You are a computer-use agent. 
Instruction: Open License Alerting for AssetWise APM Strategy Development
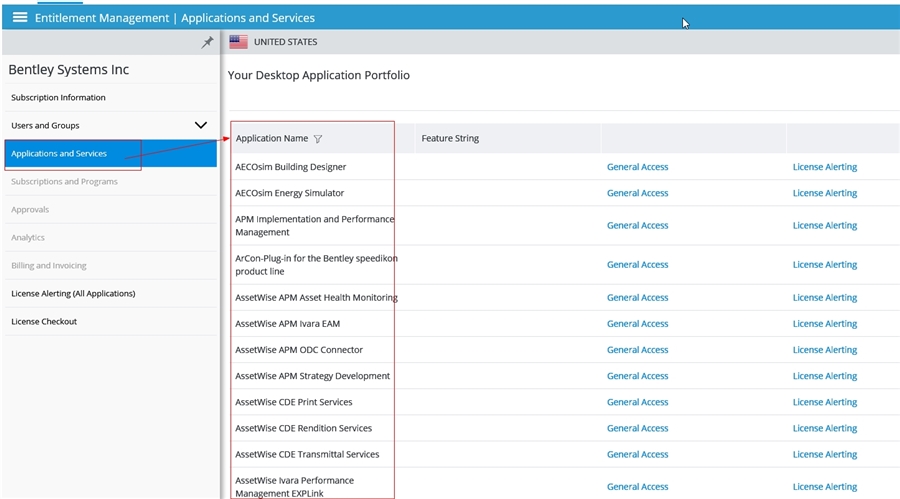click(x=825, y=376)
